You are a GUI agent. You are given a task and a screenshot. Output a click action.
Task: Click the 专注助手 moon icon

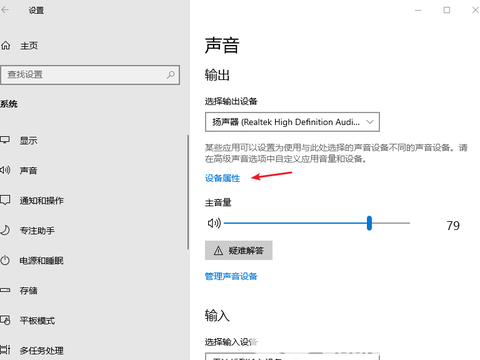click(x=5, y=230)
